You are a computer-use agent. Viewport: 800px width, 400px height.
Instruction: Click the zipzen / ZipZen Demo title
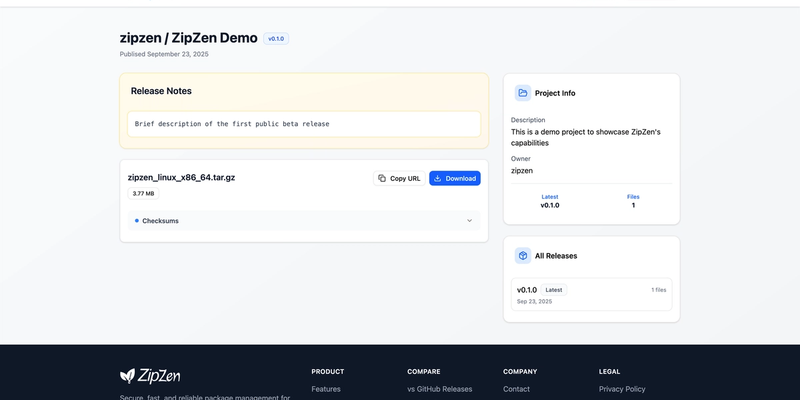point(188,38)
